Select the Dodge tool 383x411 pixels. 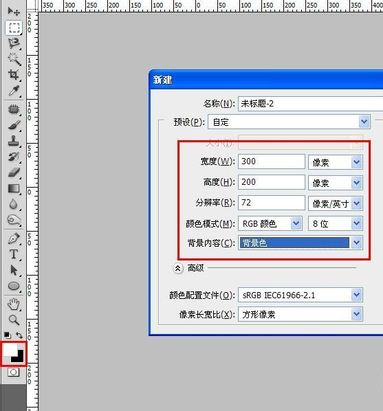click(14, 220)
